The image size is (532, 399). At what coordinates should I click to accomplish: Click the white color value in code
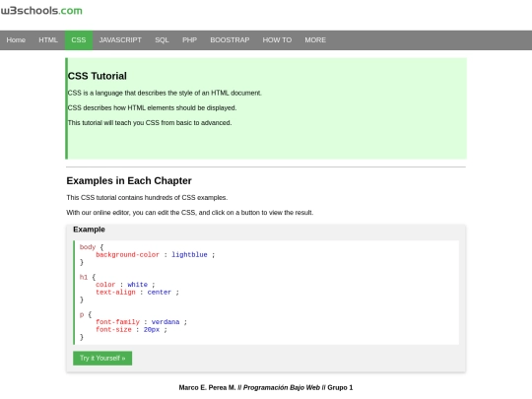137,285
